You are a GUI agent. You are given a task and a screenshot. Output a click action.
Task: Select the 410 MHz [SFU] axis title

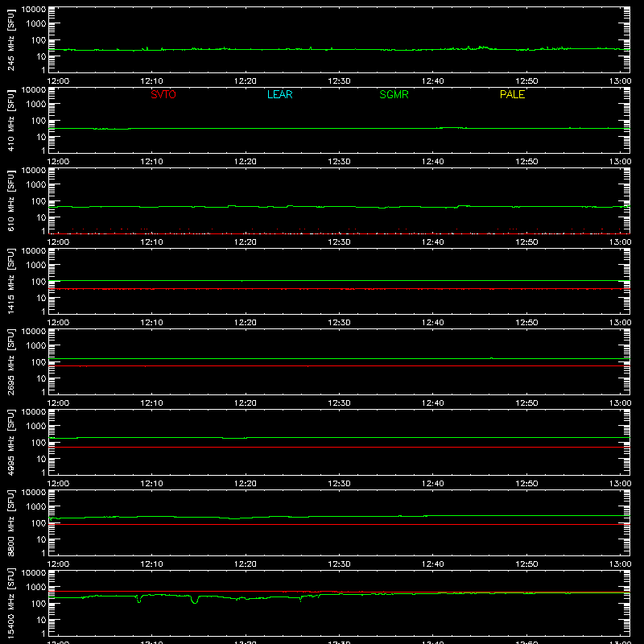point(11,120)
